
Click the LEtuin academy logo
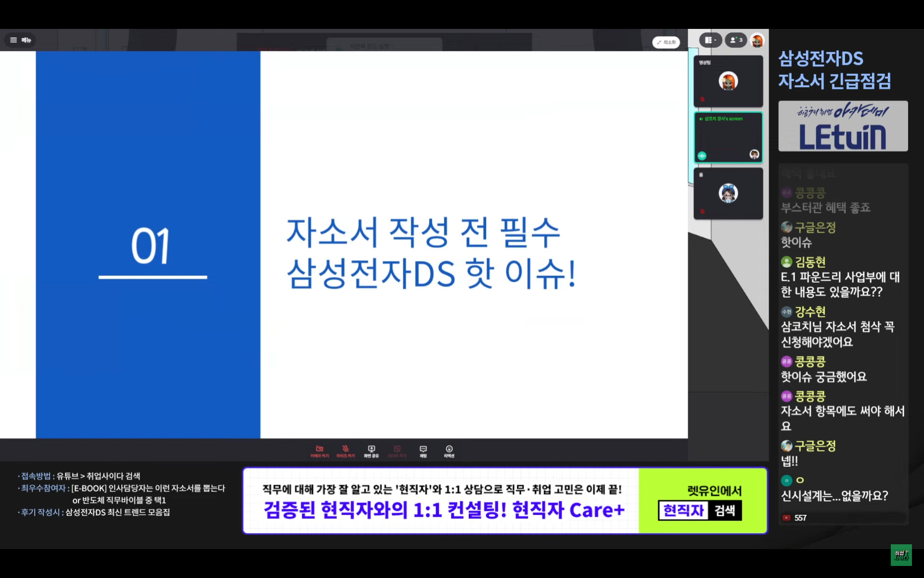tap(843, 126)
